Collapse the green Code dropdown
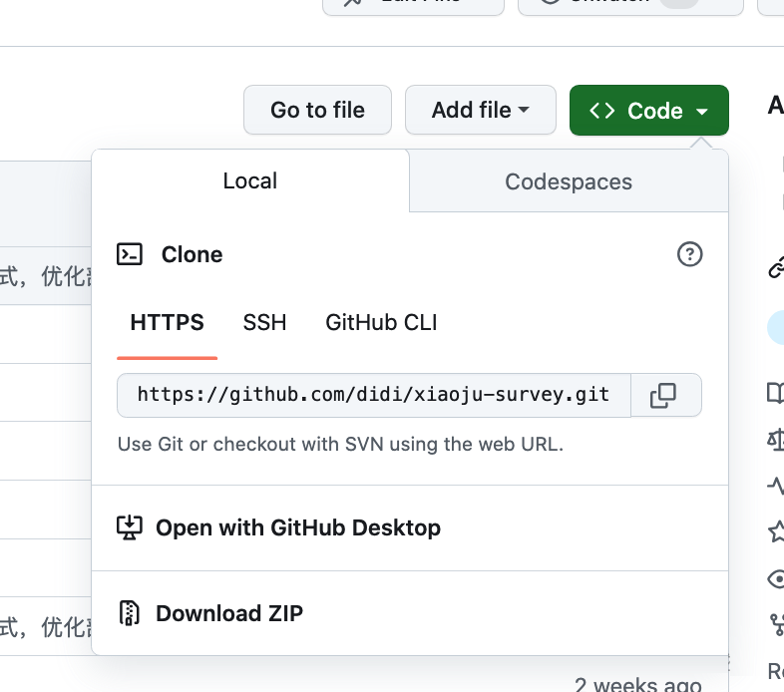The height and width of the screenshot is (692, 784). pyautogui.click(x=648, y=111)
